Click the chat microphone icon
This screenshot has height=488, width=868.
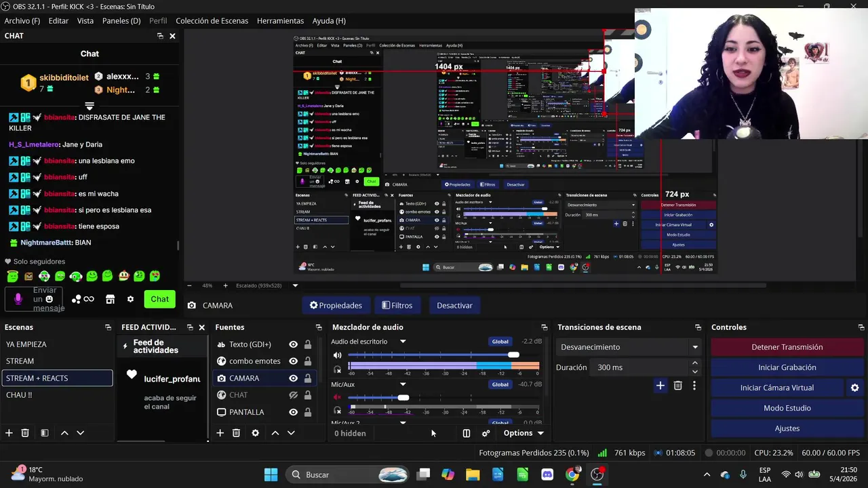18,299
